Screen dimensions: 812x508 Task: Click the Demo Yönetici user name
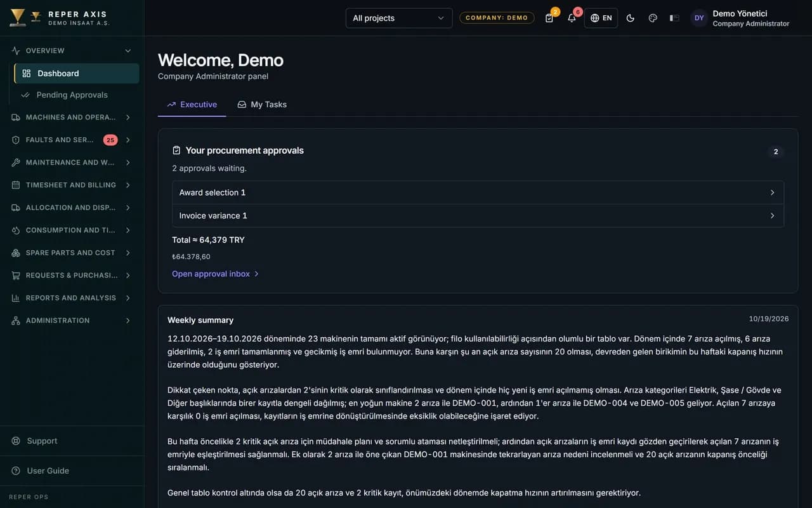click(x=740, y=13)
